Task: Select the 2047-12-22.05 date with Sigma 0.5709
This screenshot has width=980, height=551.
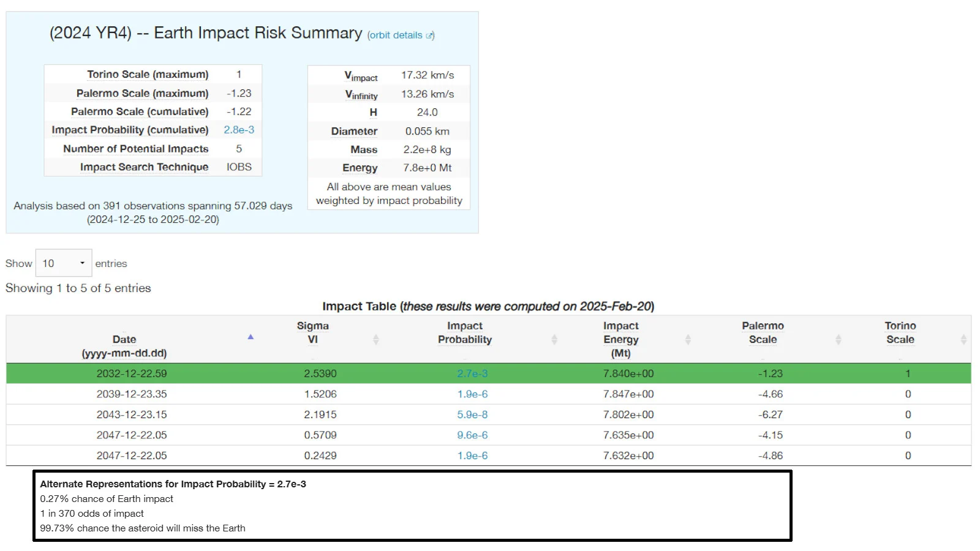Action: (132, 435)
